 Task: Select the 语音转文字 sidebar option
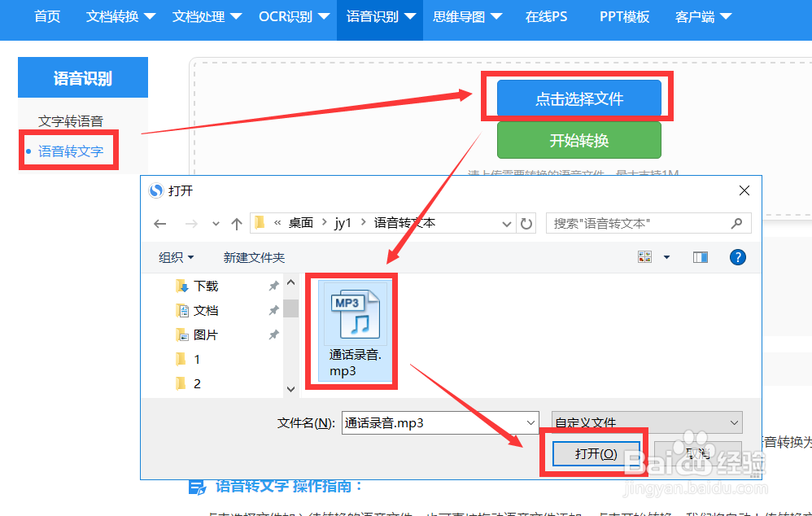(x=68, y=150)
